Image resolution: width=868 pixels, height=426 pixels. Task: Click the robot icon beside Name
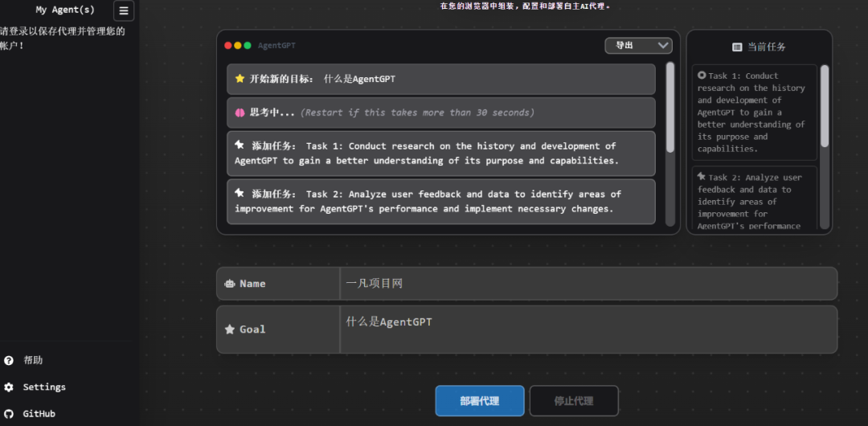point(229,284)
